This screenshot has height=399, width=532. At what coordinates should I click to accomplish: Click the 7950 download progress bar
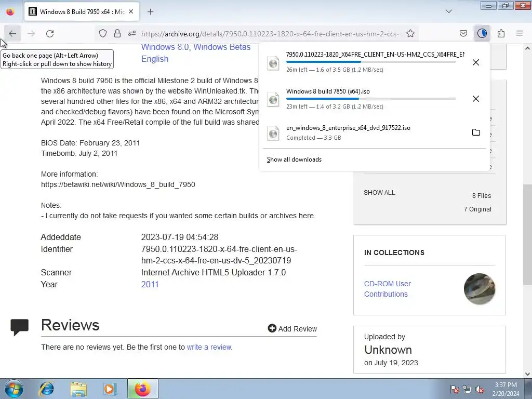[371, 62]
